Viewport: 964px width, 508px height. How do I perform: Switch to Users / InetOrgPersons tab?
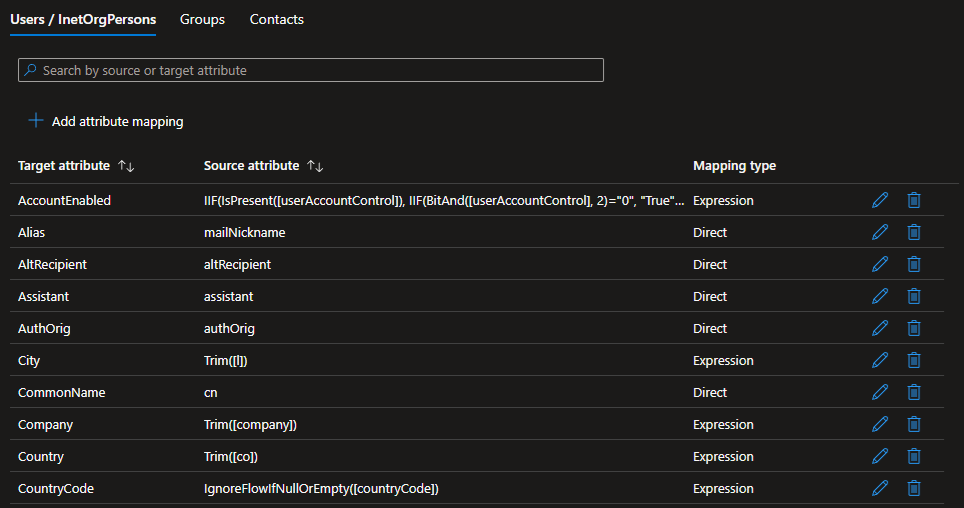tap(83, 20)
